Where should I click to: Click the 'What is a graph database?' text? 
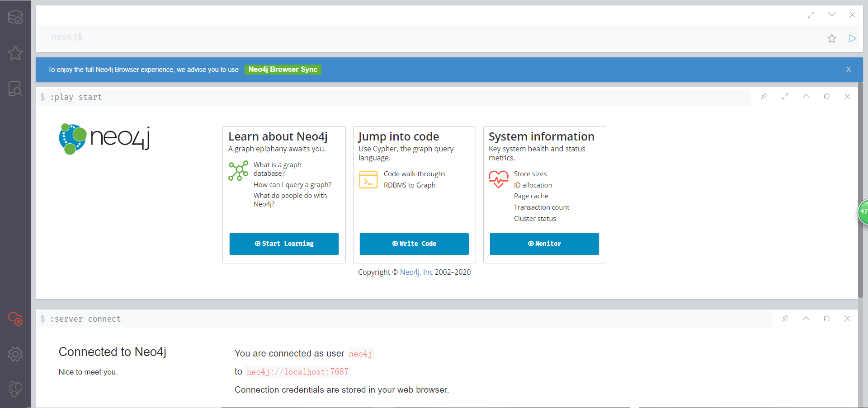click(x=277, y=169)
